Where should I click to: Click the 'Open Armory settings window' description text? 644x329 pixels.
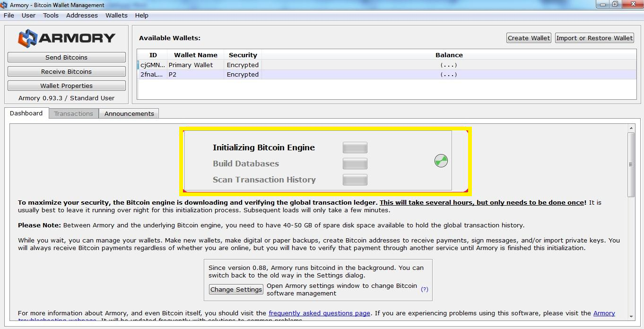pos(342,289)
